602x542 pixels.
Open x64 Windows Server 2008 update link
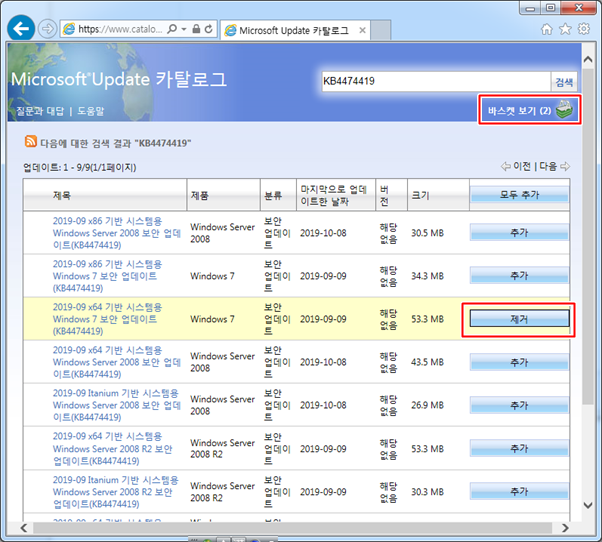coord(117,362)
